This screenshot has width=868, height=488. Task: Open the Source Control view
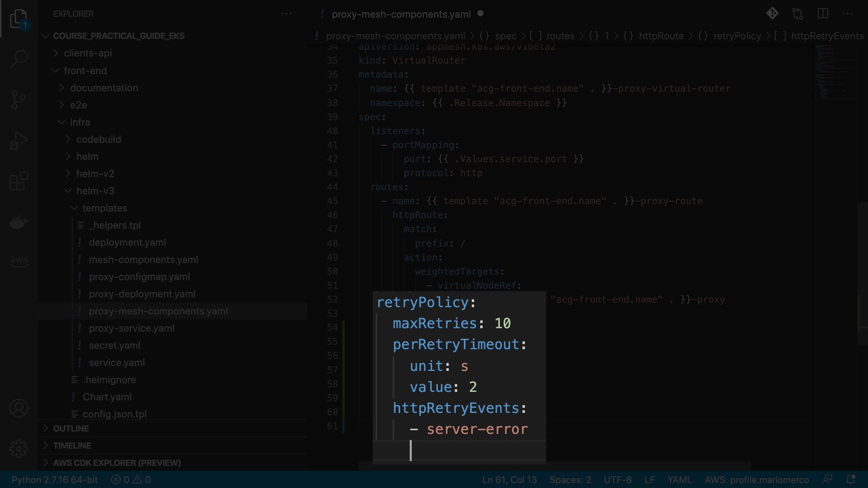(x=19, y=100)
